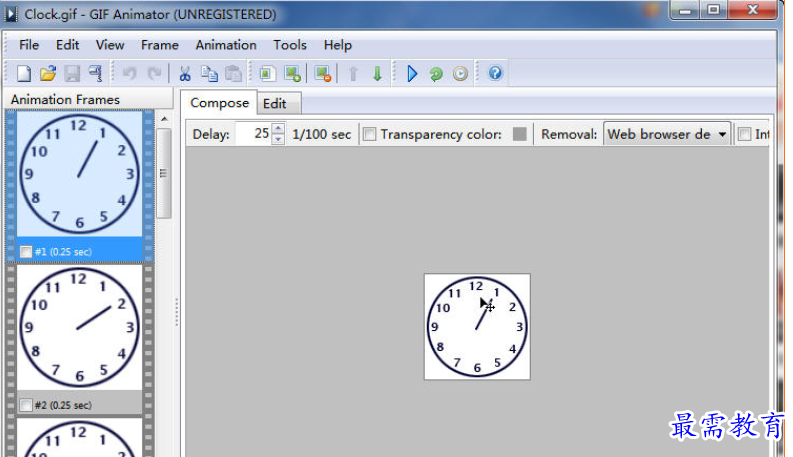Click the Delay value field
793x457 pixels.
(253, 134)
